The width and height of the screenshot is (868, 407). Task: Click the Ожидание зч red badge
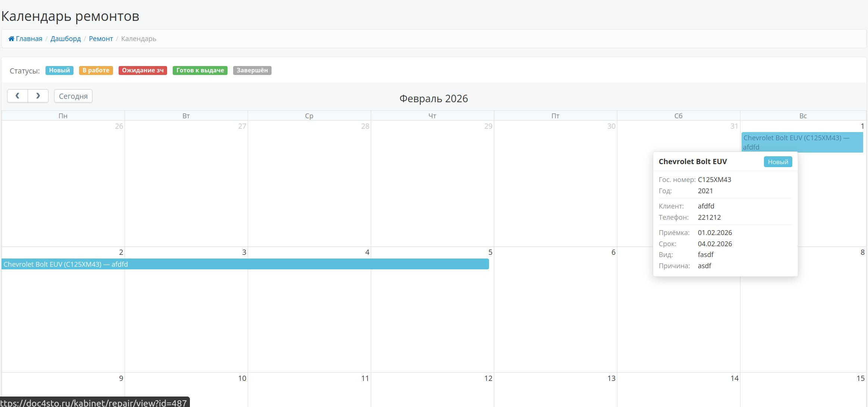coord(142,71)
